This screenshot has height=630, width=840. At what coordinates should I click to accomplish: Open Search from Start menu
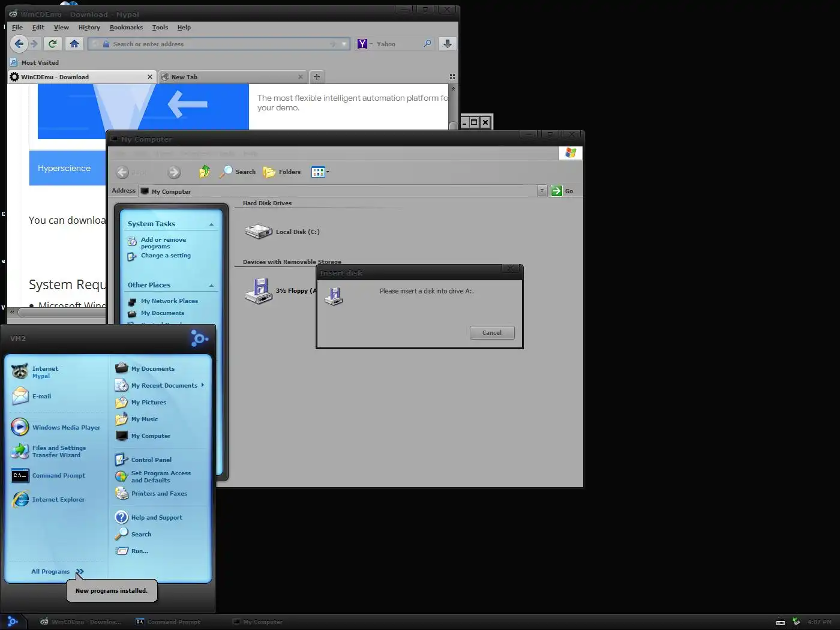click(x=160, y=534)
